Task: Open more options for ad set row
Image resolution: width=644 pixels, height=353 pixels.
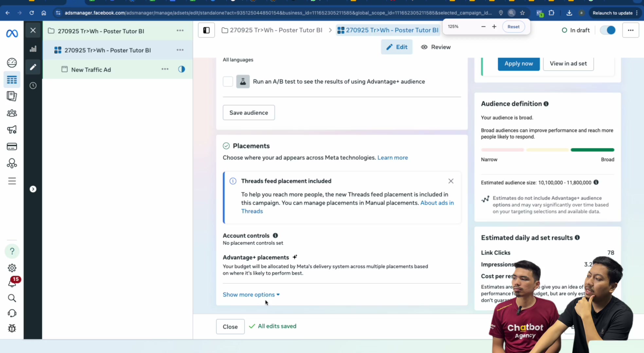Action: [x=180, y=50]
